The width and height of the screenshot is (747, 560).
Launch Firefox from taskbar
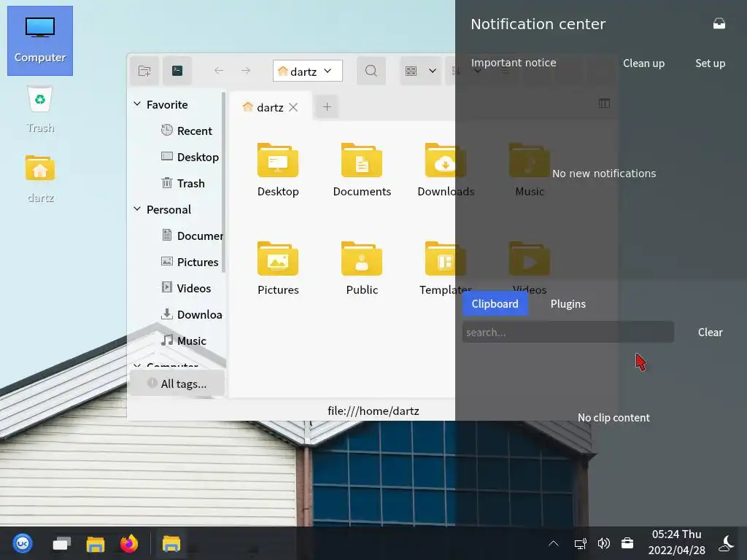(x=128, y=543)
